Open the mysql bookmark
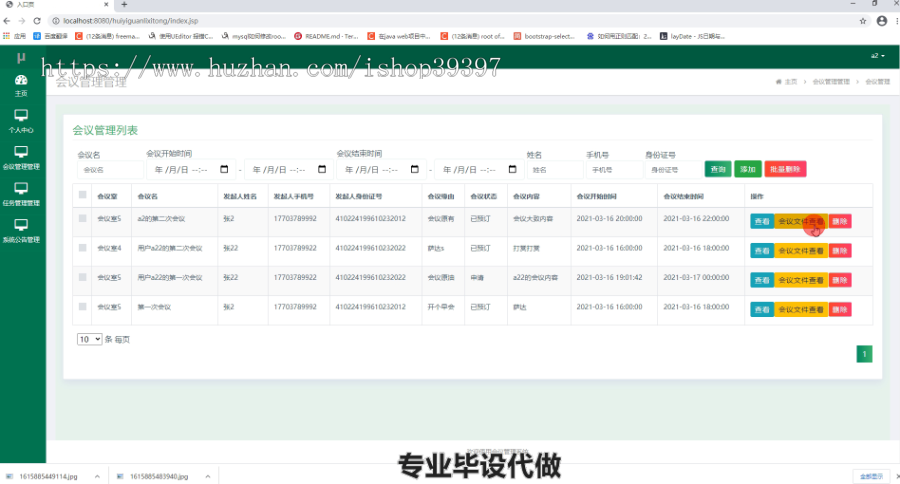The width and height of the screenshot is (900, 484). coord(253,36)
